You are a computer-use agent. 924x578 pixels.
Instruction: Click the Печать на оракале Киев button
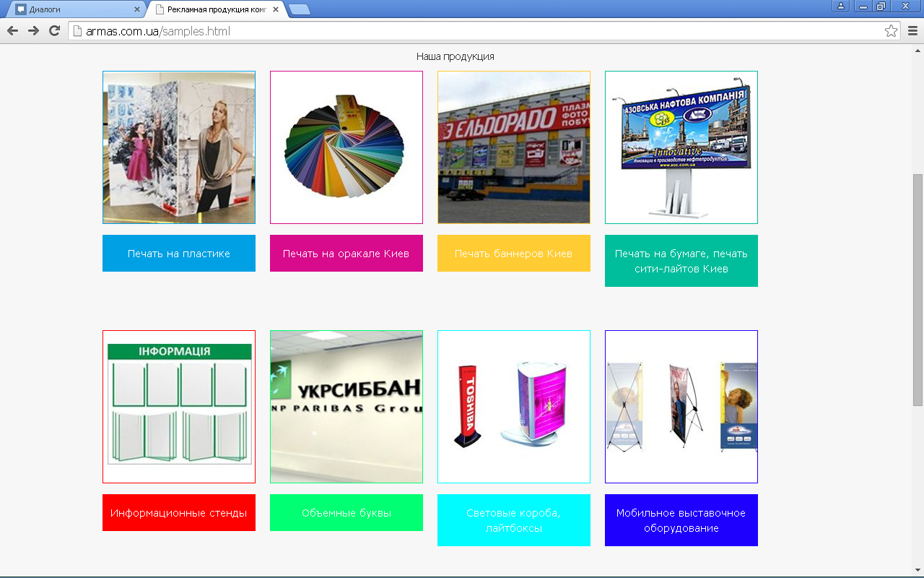[346, 254]
